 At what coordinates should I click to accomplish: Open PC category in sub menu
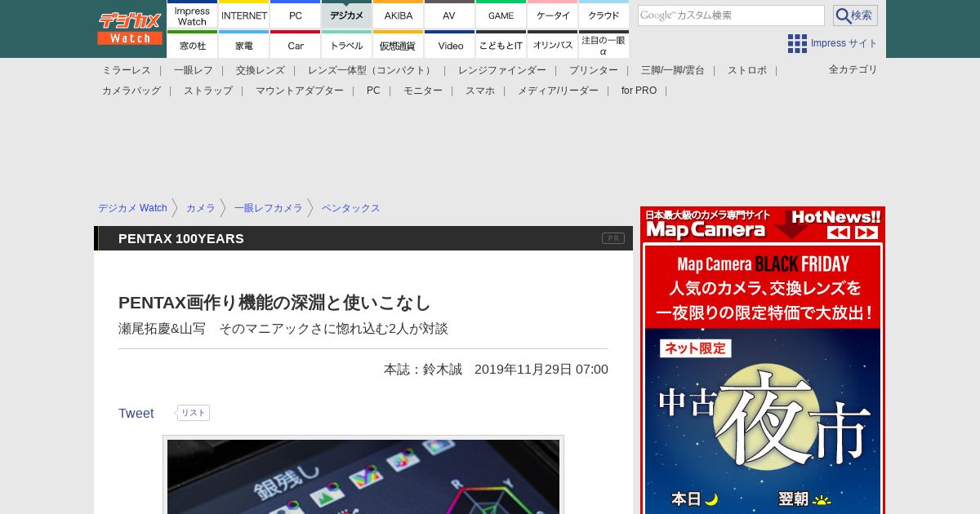(373, 91)
